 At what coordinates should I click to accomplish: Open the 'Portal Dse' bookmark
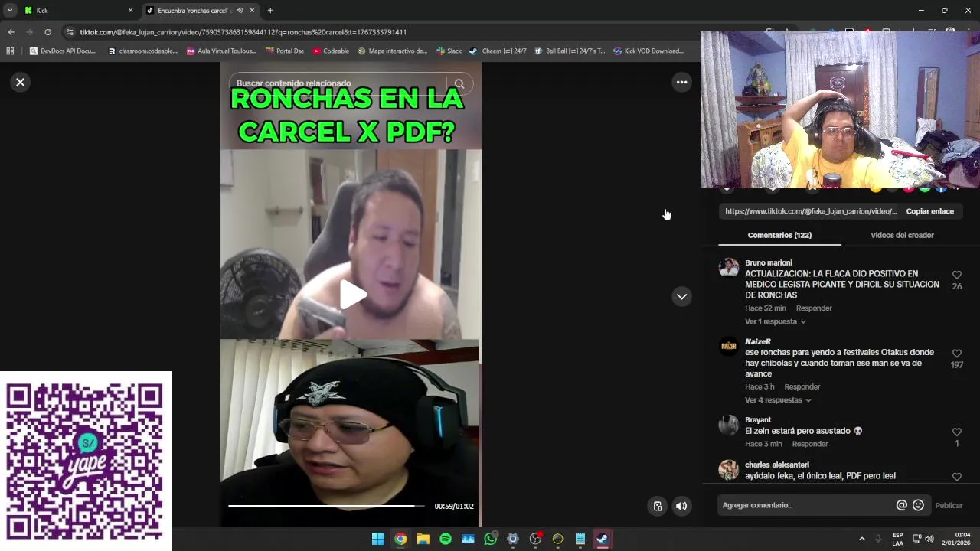pyautogui.click(x=285, y=51)
